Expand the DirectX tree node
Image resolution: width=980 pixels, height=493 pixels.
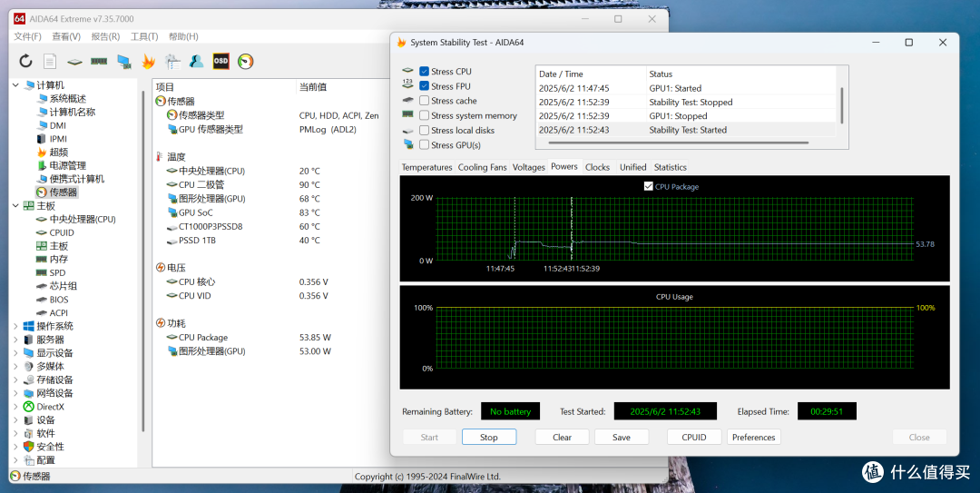coord(15,407)
